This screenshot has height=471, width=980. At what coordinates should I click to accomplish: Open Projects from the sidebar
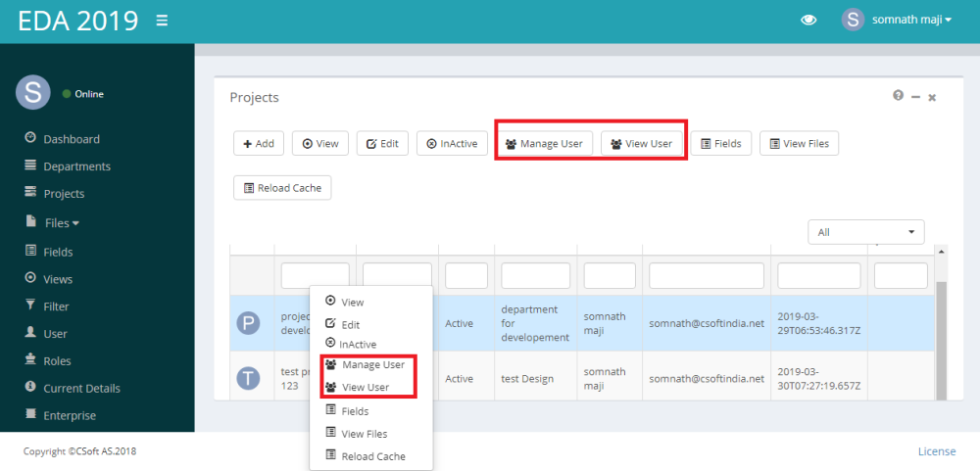pyautogui.click(x=64, y=194)
